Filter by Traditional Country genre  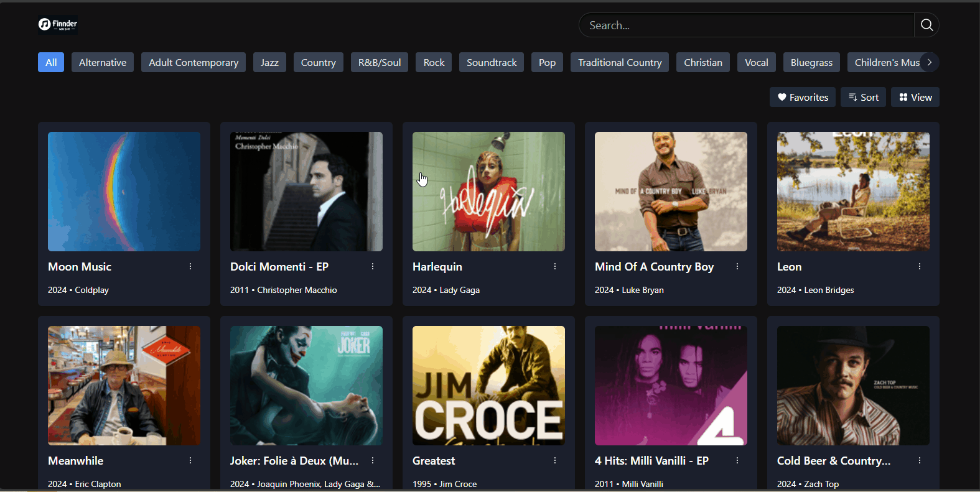620,62
